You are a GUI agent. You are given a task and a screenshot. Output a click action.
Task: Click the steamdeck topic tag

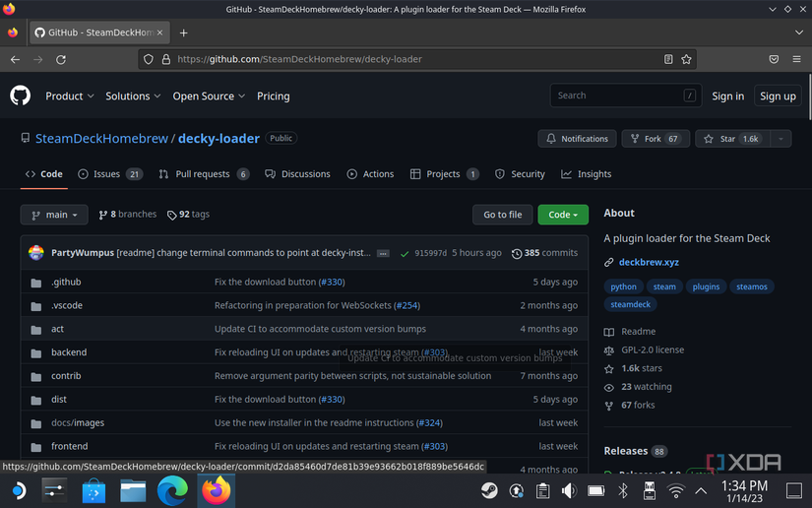(630, 304)
